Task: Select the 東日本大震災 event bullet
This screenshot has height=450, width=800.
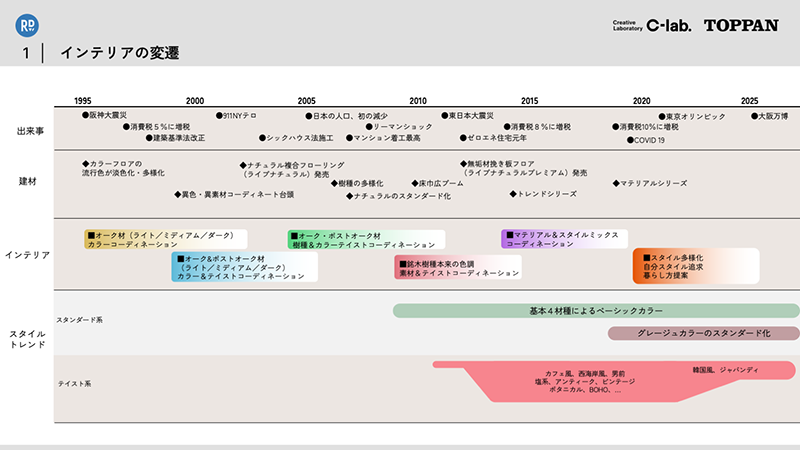Action: (474, 116)
